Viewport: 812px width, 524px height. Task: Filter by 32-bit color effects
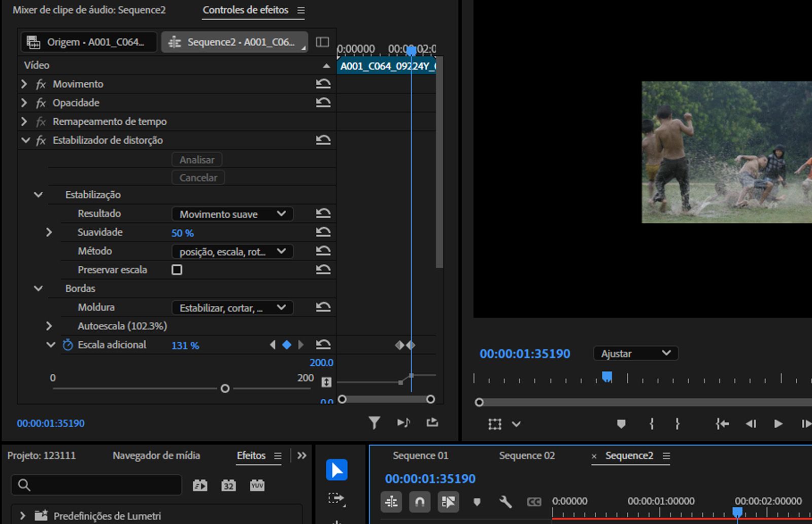pyautogui.click(x=229, y=485)
